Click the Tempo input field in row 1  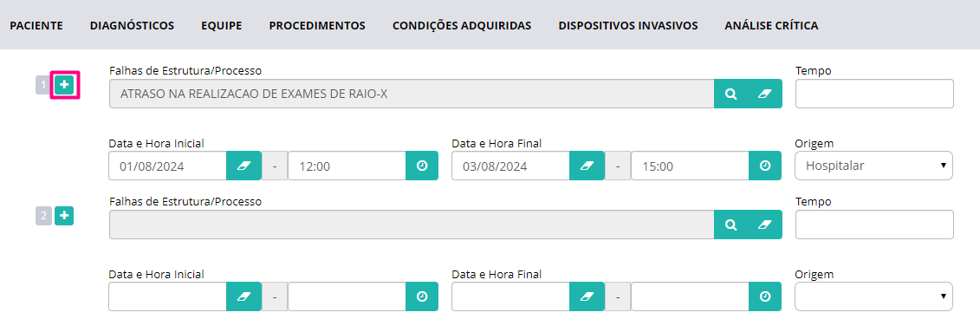tap(874, 94)
